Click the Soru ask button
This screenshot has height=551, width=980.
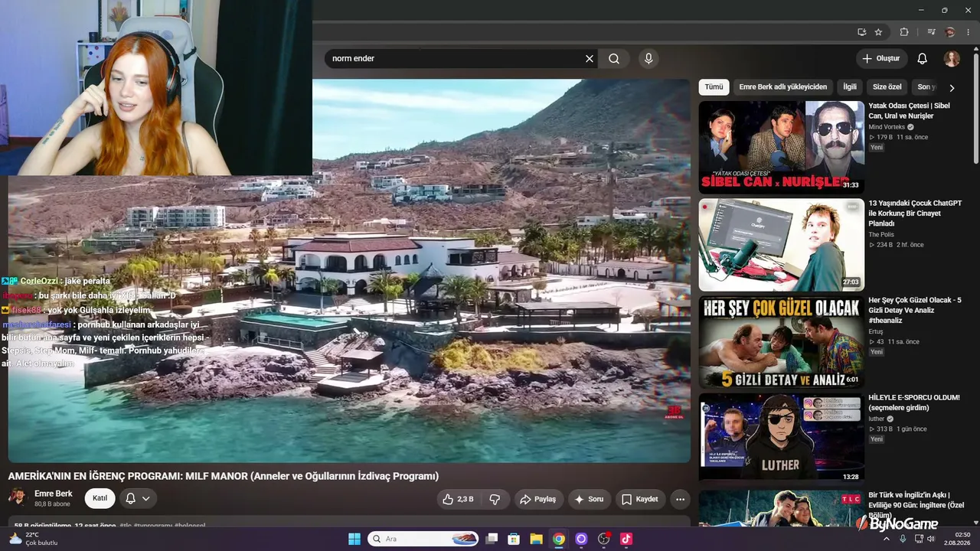[589, 499]
